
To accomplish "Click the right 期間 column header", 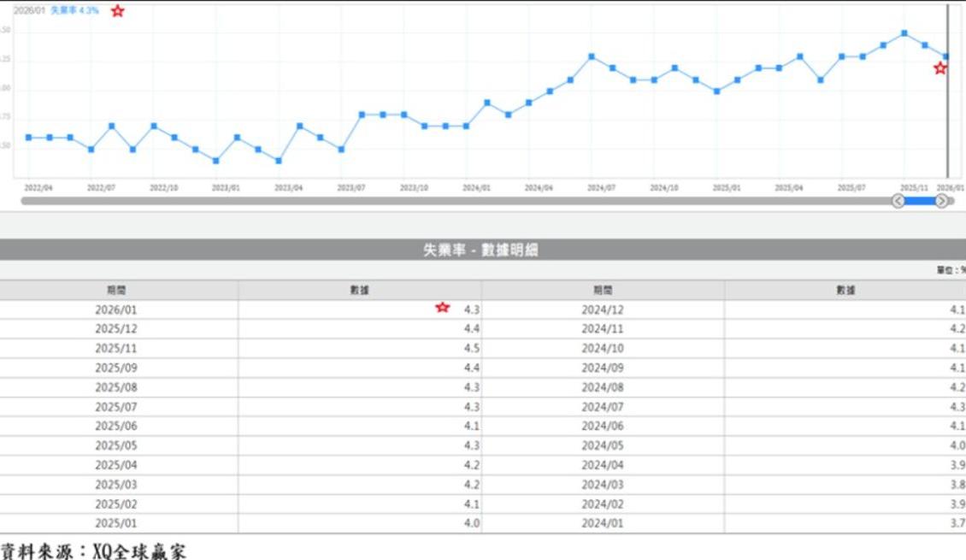I will [603, 291].
